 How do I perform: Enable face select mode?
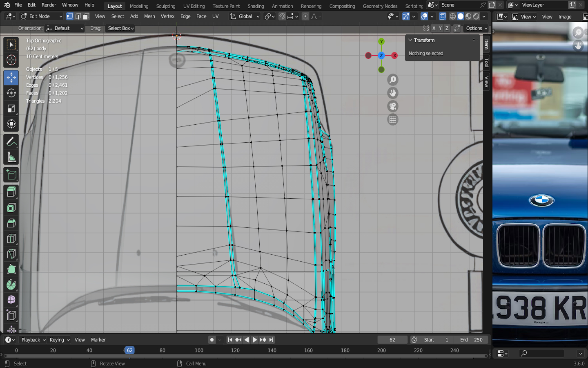tap(86, 16)
